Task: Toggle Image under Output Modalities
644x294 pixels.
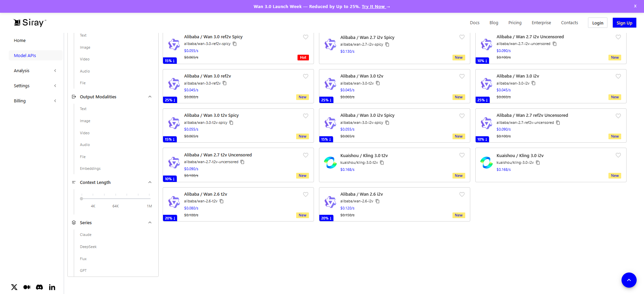Action: coord(85,121)
